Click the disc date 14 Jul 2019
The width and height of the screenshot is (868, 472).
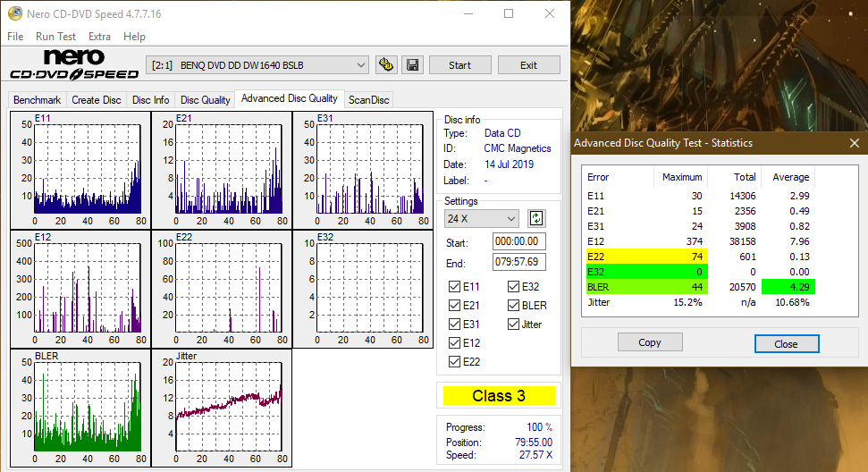509,164
